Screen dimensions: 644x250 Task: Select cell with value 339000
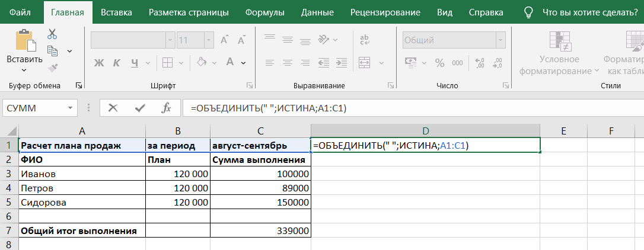tap(260, 230)
